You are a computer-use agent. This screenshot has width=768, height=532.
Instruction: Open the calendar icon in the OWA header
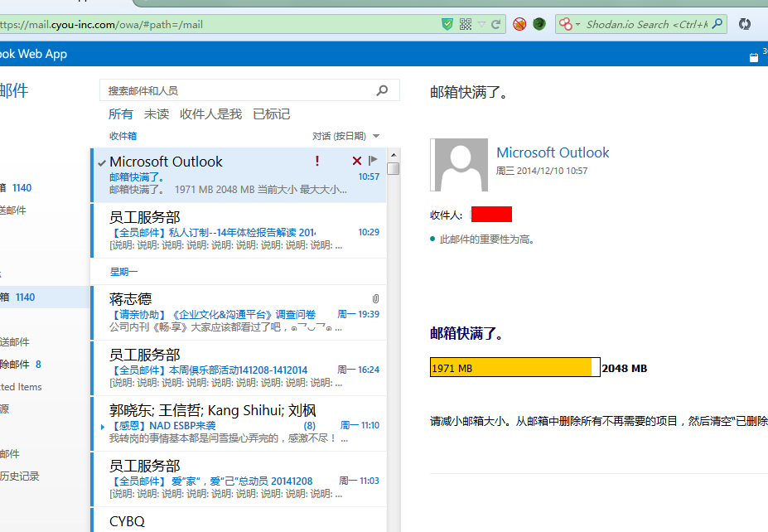coord(754,57)
